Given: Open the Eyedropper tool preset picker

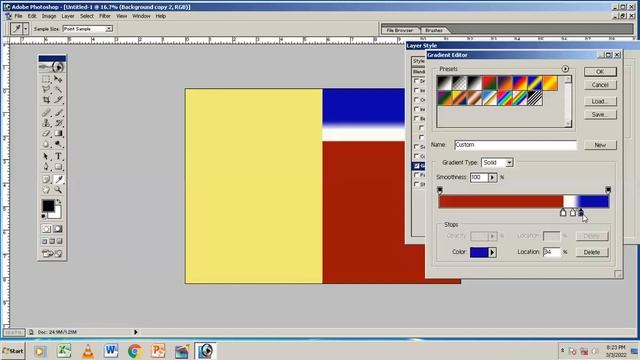Looking at the screenshot, I should point(26,29).
